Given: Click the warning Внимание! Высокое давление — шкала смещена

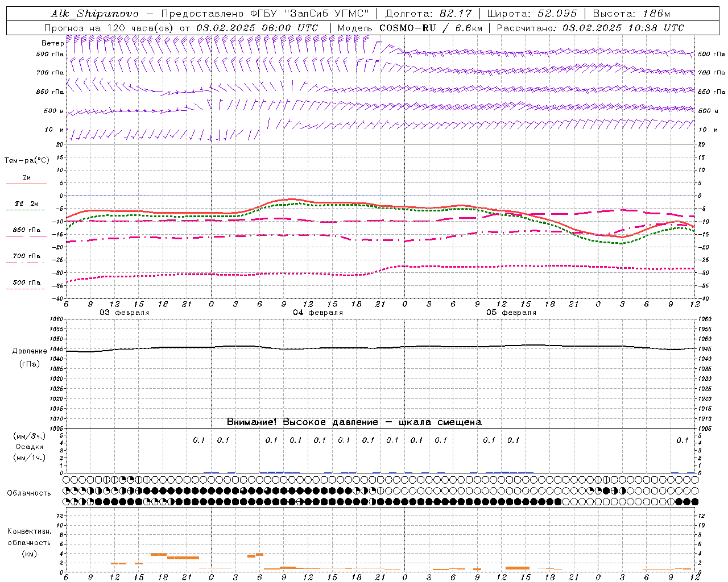Looking at the screenshot, I should pos(354,422).
